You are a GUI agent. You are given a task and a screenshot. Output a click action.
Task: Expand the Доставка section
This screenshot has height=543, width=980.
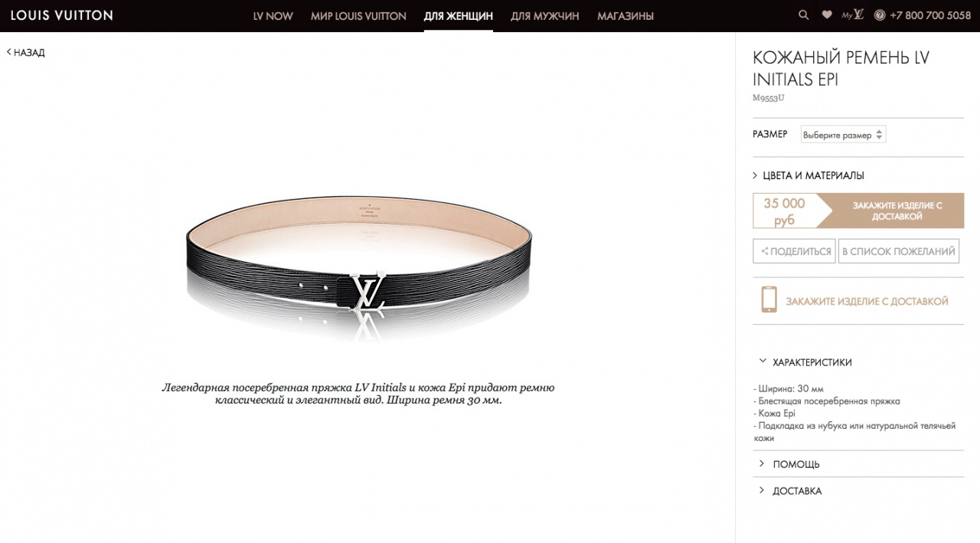pyautogui.click(x=790, y=491)
